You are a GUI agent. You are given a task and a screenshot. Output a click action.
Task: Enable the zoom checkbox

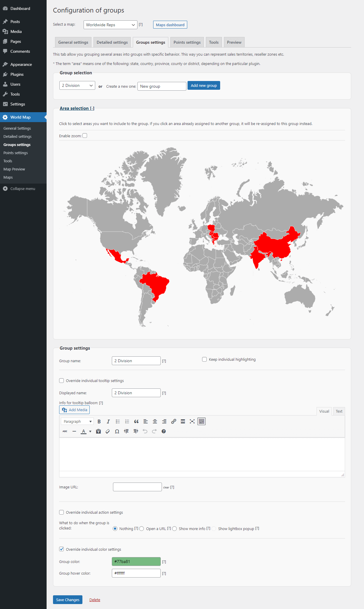pyautogui.click(x=85, y=136)
